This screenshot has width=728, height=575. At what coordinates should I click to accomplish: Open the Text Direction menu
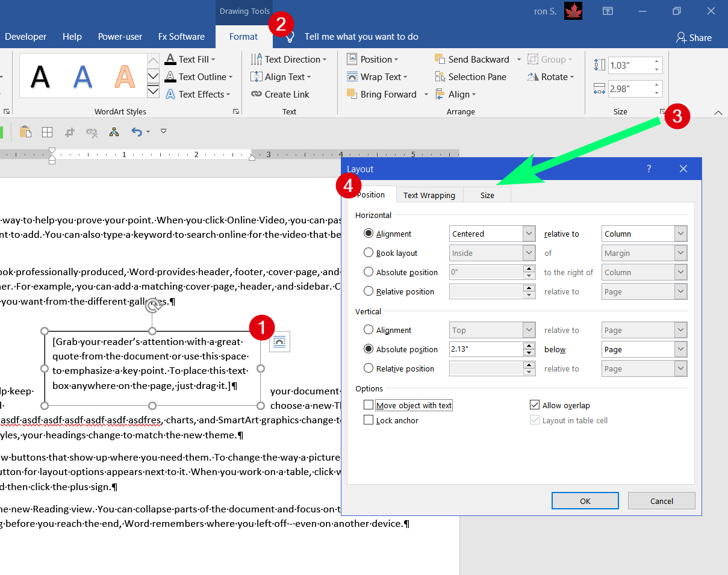pos(288,59)
